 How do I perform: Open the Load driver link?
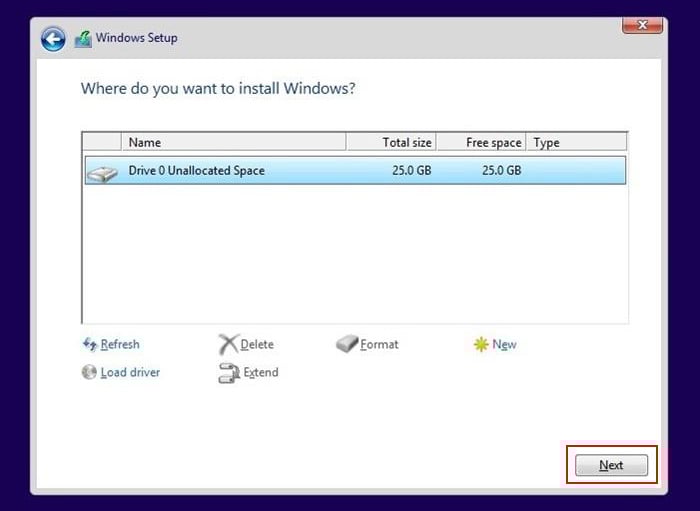click(x=130, y=372)
